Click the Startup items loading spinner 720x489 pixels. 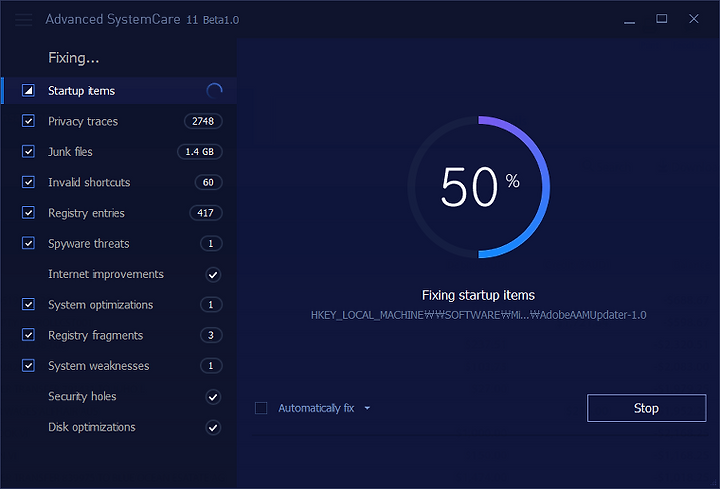tap(214, 91)
